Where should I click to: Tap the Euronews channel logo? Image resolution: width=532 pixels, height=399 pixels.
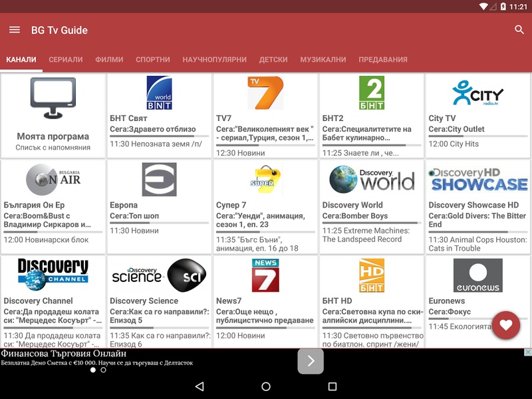pyautogui.click(x=477, y=275)
